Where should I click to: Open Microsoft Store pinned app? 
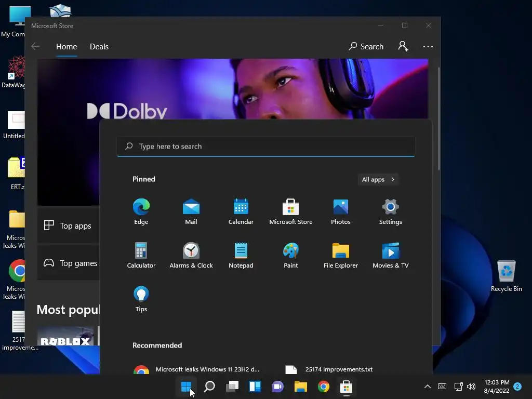coord(291,212)
